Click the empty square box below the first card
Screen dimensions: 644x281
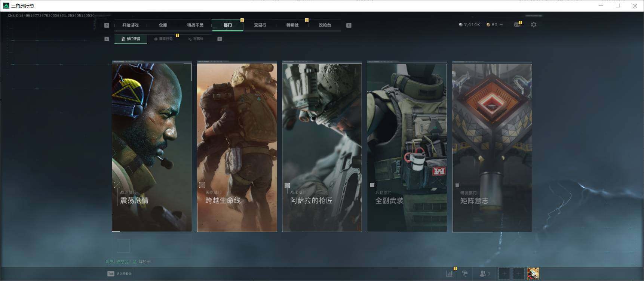pyautogui.click(x=123, y=246)
